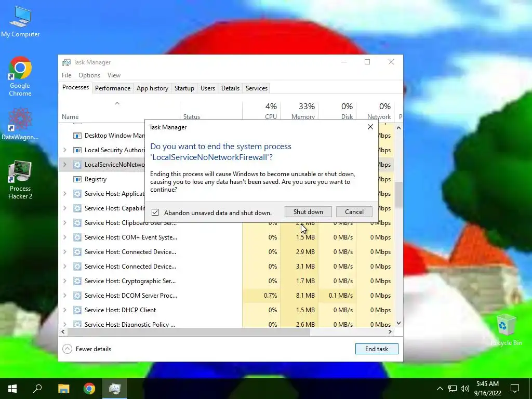Switch to the Performance tab
532x399 pixels.
tap(113, 88)
